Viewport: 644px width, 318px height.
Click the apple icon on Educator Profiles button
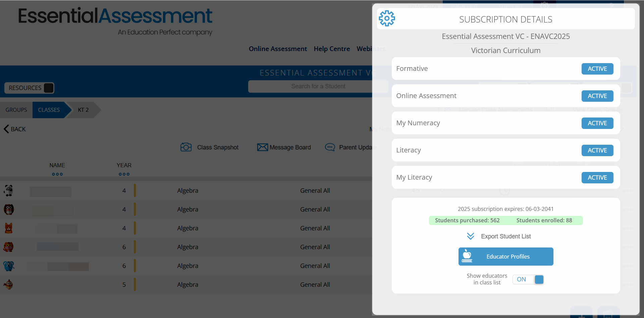(x=467, y=256)
